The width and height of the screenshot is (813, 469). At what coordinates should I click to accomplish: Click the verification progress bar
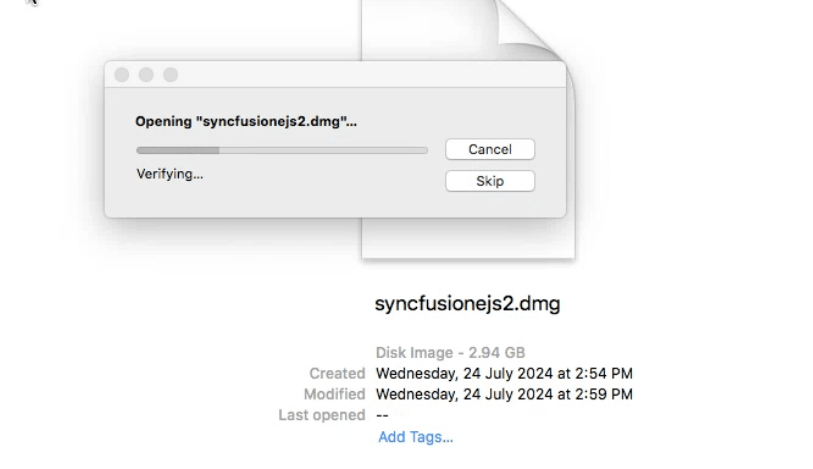point(281,150)
